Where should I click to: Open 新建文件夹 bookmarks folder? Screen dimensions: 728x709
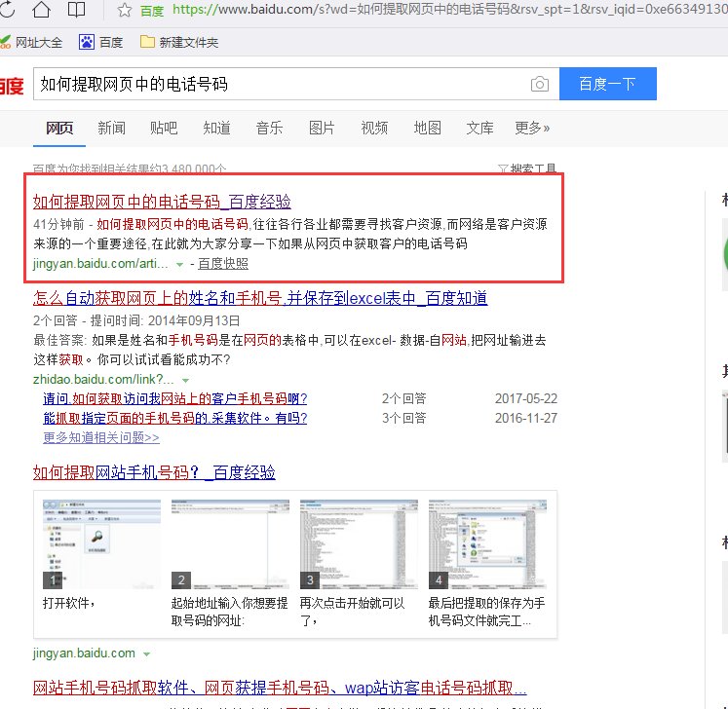(x=179, y=43)
